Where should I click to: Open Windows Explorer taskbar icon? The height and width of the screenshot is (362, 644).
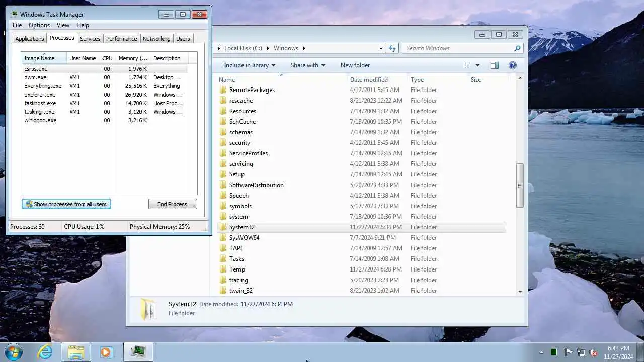[x=76, y=352]
